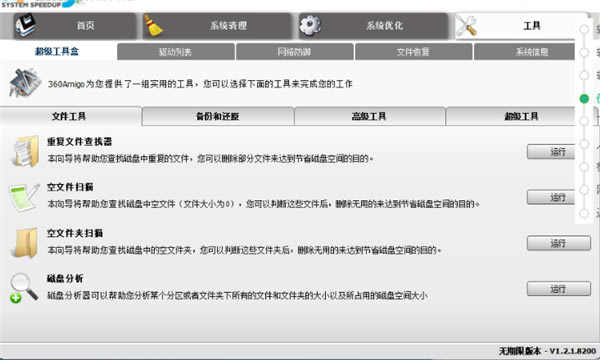Image resolution: width=600 pixels, height=363 pixels.
Task: Select the 文件恢复 tab
Action: pyautogui.click(x=413, y=52)
